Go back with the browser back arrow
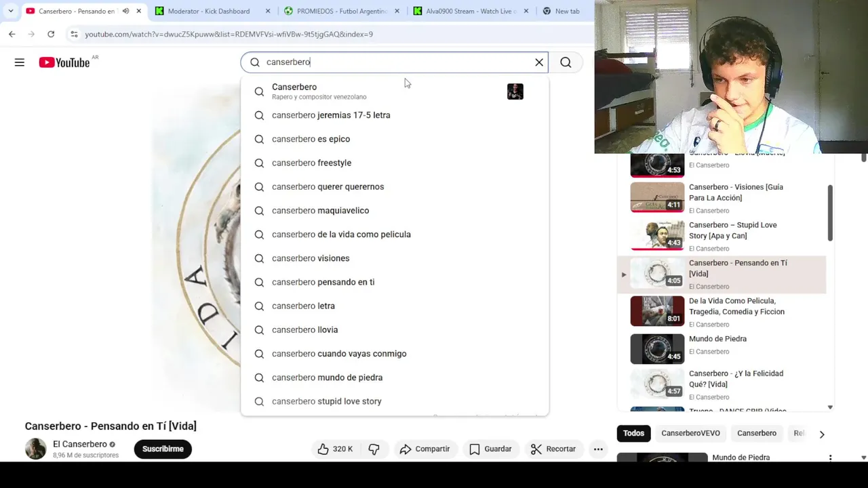The height and width of the screenshot is (488, 868). click(12, 34)
